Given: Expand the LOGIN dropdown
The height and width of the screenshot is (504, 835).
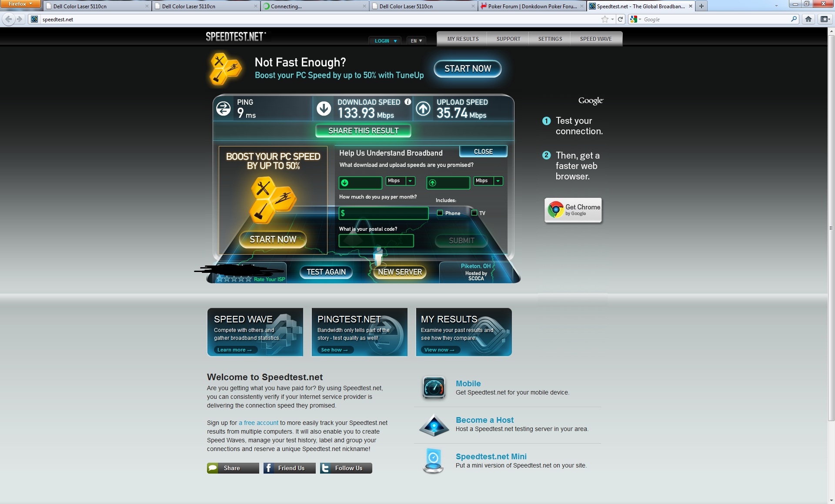Looking at the screenshot, I should tap(385, 40).
